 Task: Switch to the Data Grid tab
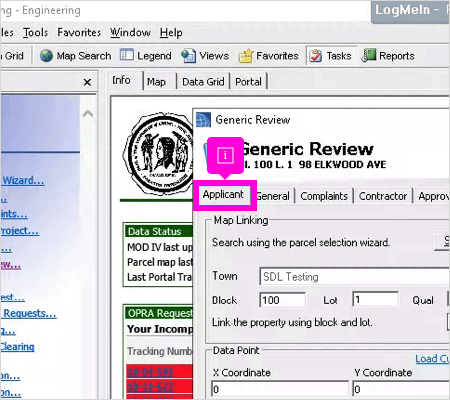pos(203,82)
